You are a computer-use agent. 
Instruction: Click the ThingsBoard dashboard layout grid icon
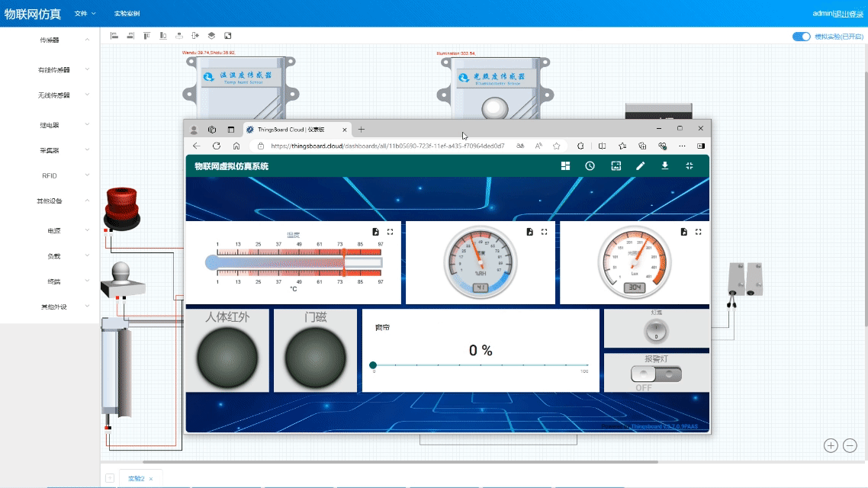click(565, 166)
